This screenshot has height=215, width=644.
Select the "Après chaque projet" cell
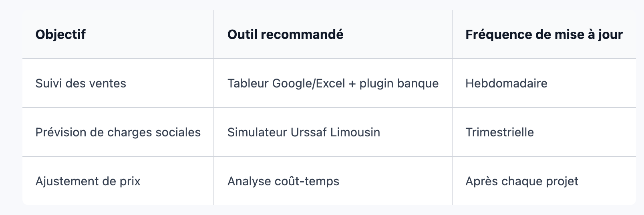544,181
